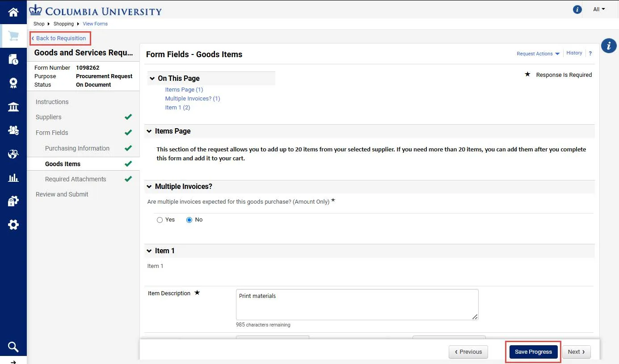Jump to Item 1 (2) link

tap(177, 108)
